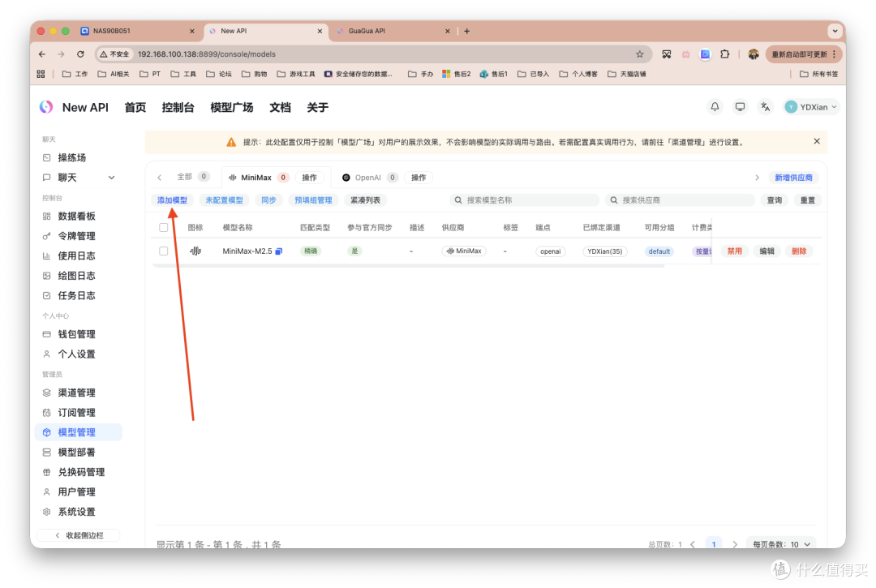Click the New API logo icon
This screenshot has width=876, height=588.
click(46, 107)
